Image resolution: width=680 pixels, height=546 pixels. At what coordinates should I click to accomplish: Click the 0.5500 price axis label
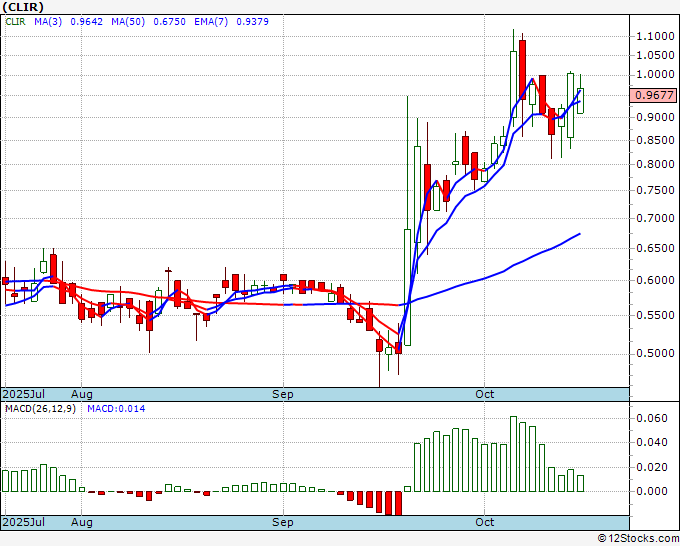click(655, 315)
